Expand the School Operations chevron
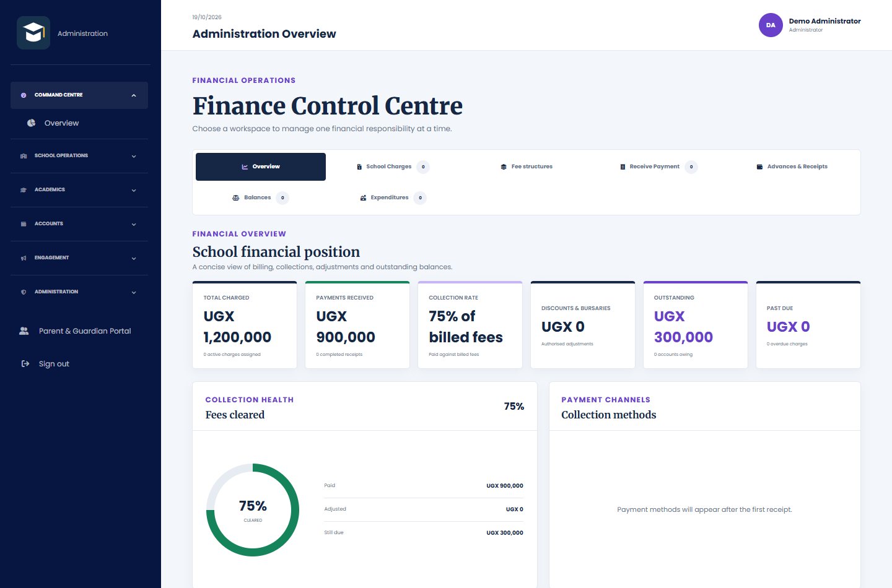 click(134, 156)
